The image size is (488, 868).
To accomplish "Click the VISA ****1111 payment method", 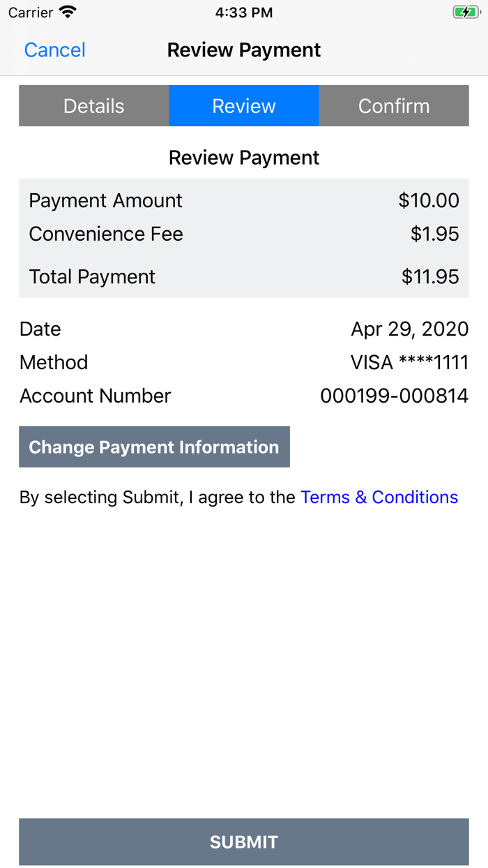I will pyautogui.click(x=409, y=362).
